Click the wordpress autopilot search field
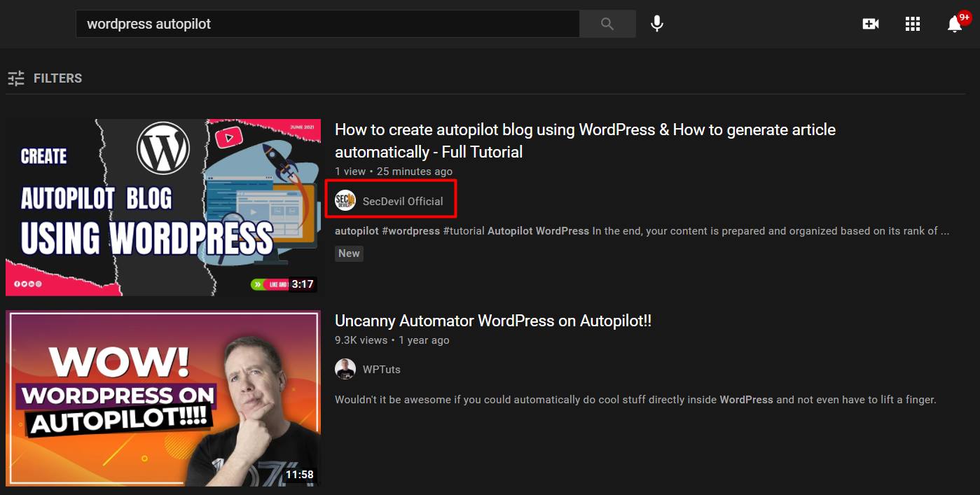Screen dimensions: 980x495 coord(328,23)
